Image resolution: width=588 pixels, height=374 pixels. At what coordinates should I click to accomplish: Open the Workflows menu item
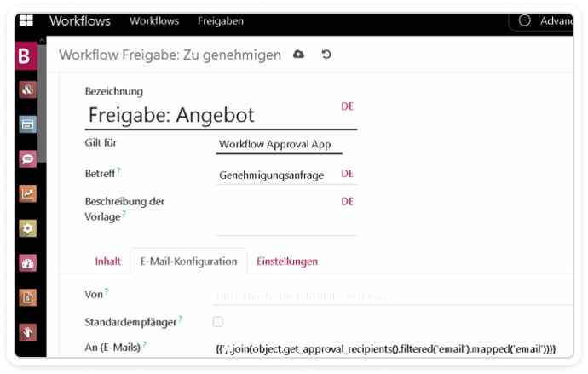[153, 20]
